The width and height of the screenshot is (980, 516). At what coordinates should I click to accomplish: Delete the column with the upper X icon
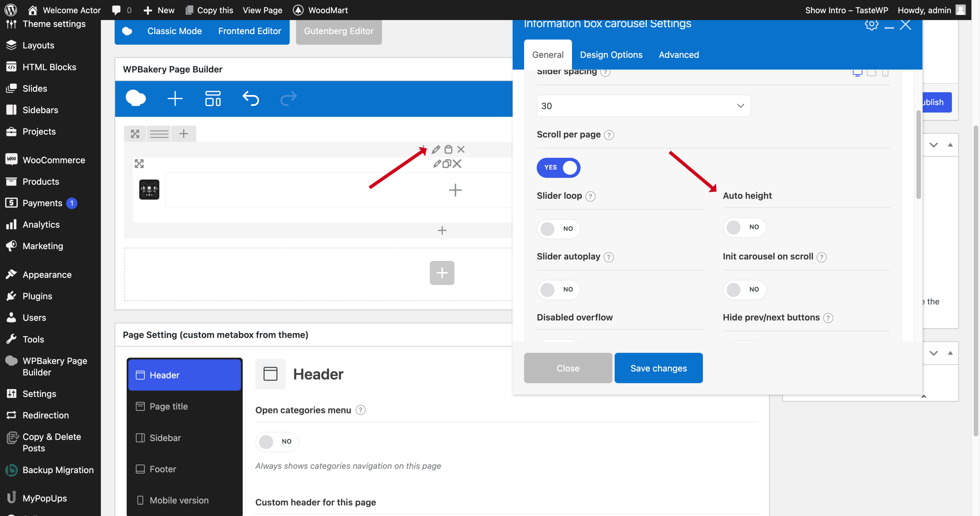pyautogui.click(x=461, y=149)
